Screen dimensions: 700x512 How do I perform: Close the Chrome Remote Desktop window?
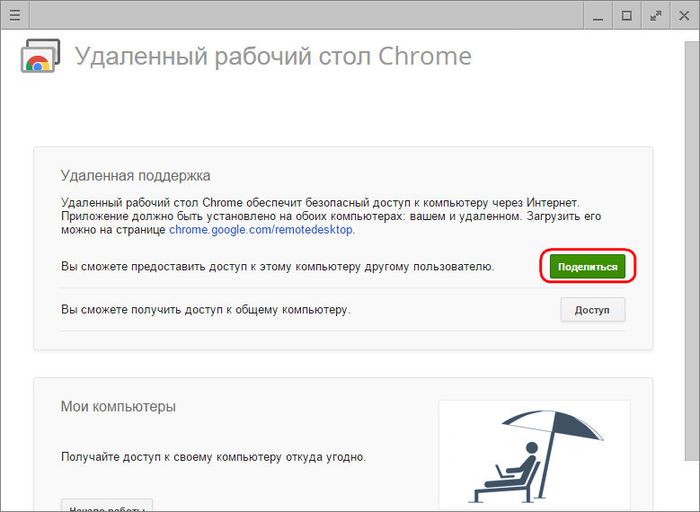tap(684, 16)
